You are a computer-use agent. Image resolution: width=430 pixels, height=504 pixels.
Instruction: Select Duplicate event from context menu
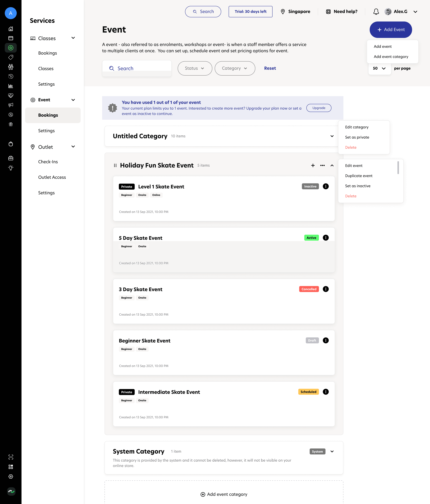point(359,176)
